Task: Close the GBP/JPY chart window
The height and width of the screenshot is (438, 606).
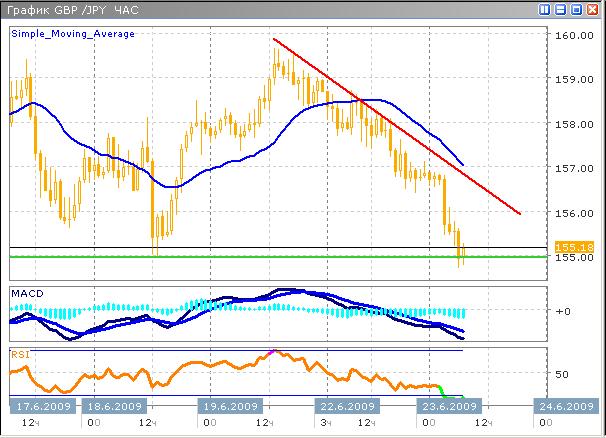Action: (x=593, y=9)
